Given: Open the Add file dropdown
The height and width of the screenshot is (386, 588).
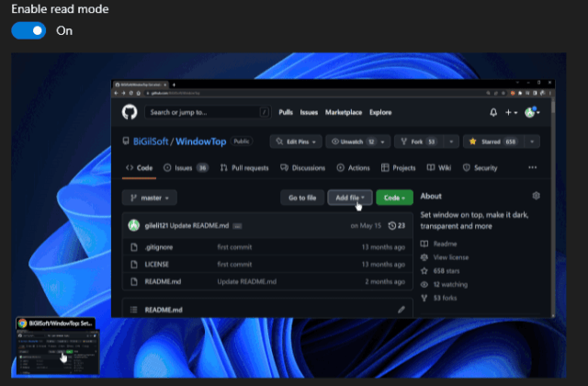Looking at the screenshot, I should click(x=350, y=198).
